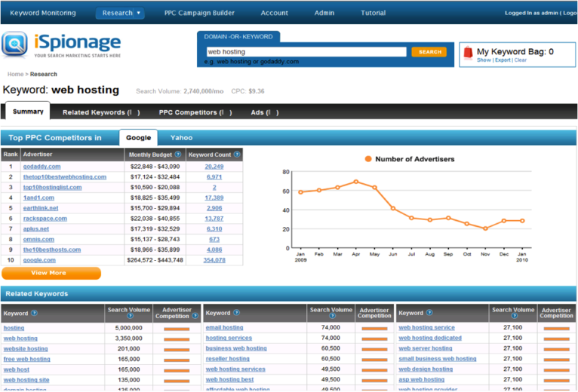Open the 'business web hosting' related keyword

tap(236, 348)
